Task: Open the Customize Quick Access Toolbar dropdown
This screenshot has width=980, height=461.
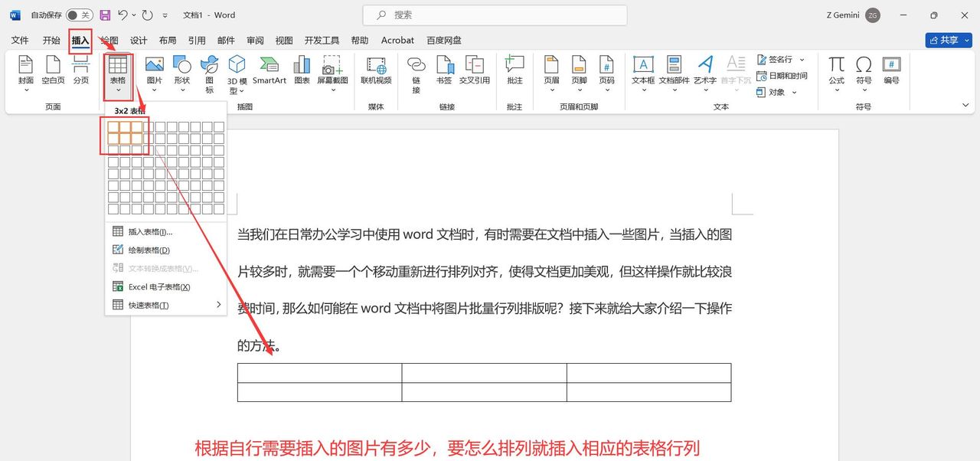Action: 165,15
